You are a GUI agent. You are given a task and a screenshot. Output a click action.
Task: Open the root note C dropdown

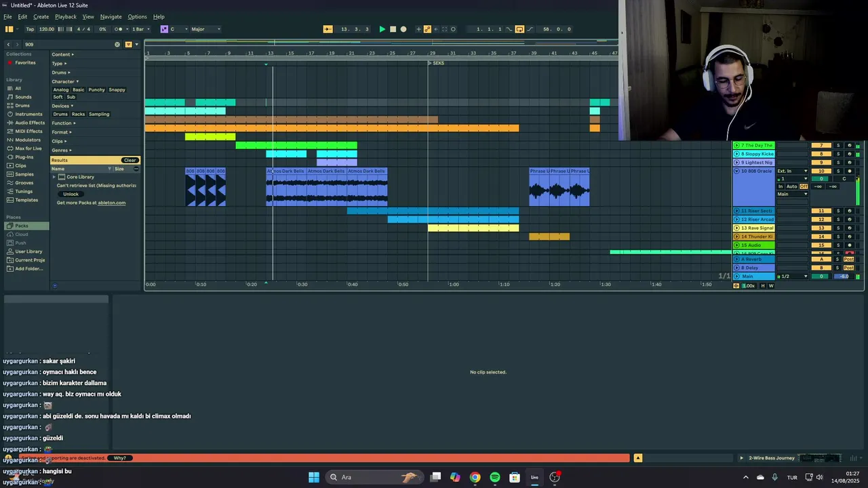178,29
